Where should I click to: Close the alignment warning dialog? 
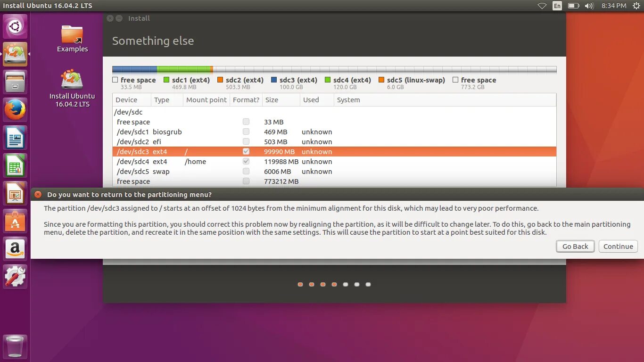38,194
